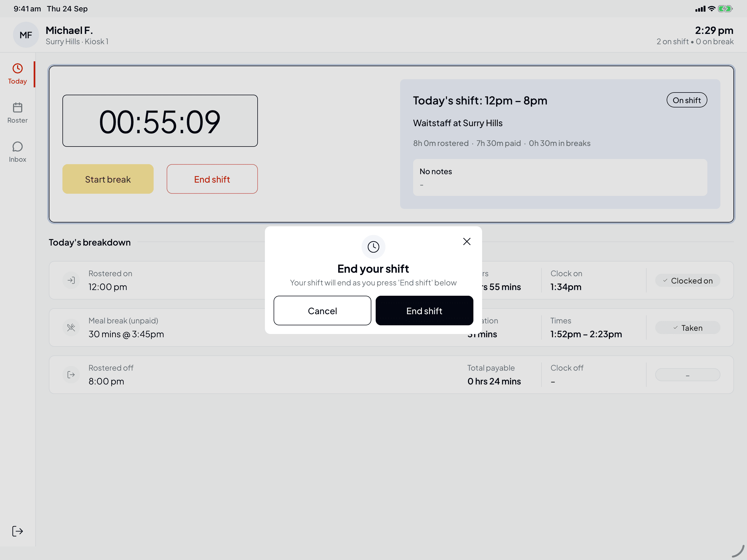Switch to the Roster tab
The height and width of the screenshot is (560, 747).
[x=17, y=113]
